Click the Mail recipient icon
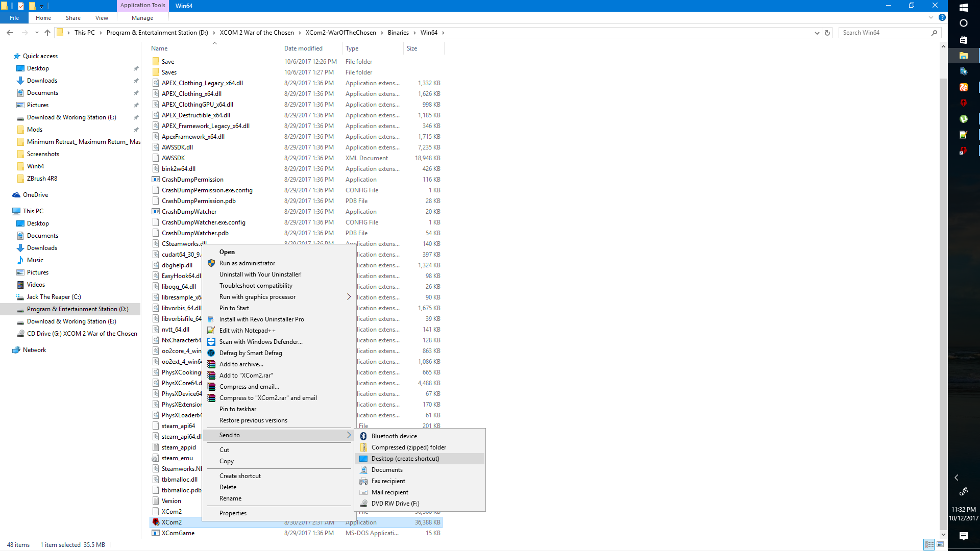 [x=363, y=492]
